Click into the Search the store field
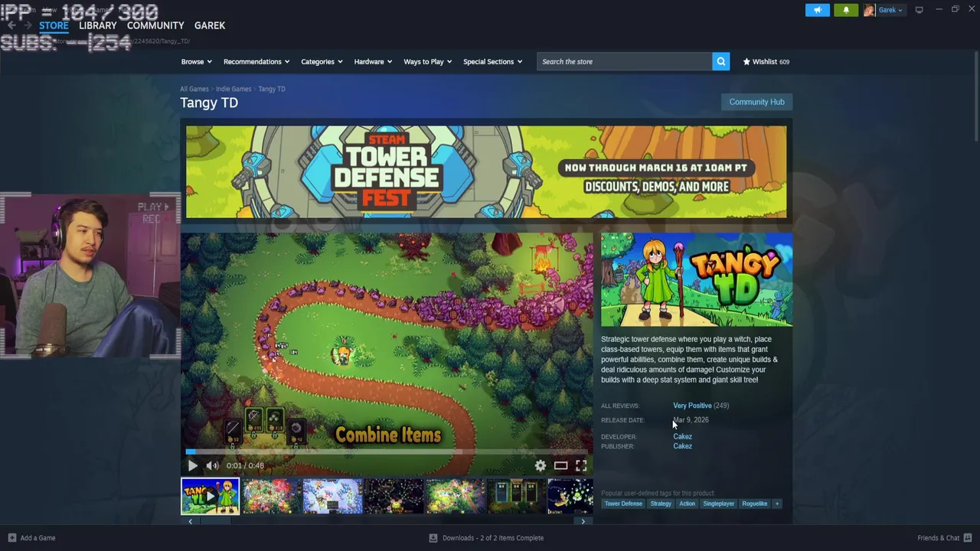The width and height of the screenshot is (980, 551). tap(624, 61)
